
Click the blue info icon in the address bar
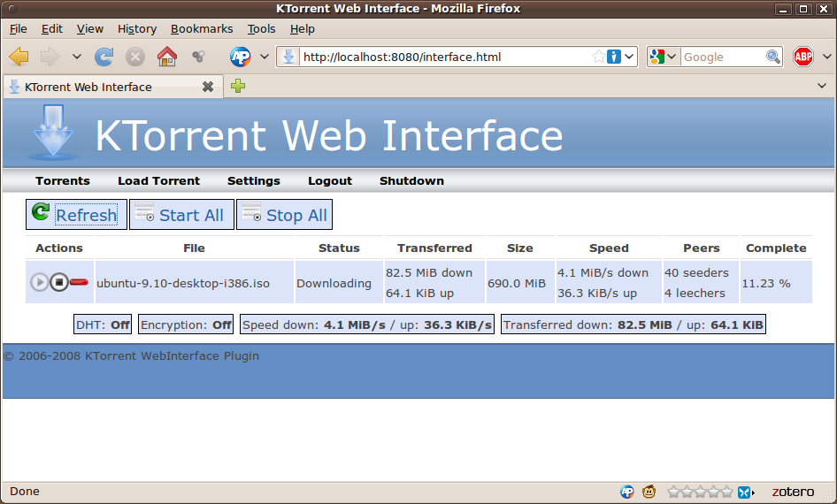(614, 57)
